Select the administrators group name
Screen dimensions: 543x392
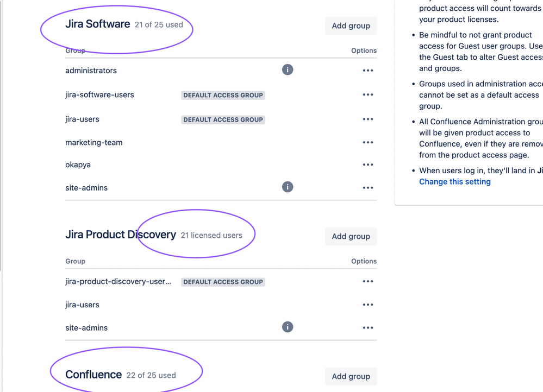[91, 71]
